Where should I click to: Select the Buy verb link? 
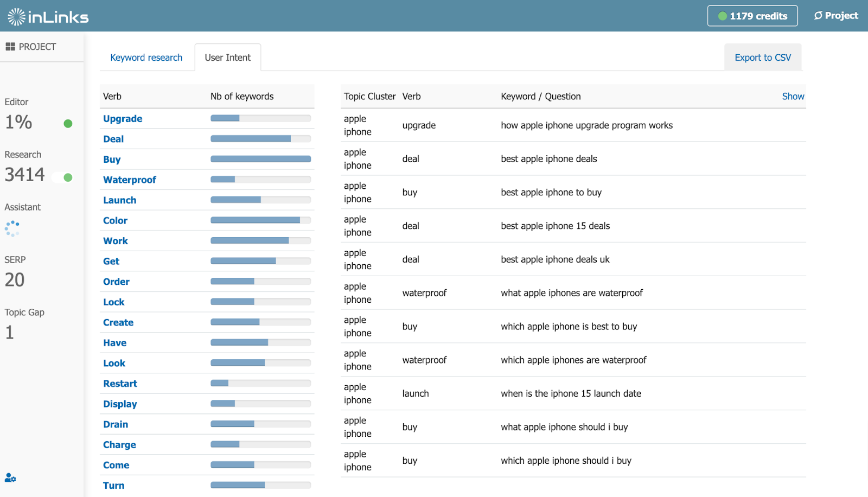[x=112, y=160]
